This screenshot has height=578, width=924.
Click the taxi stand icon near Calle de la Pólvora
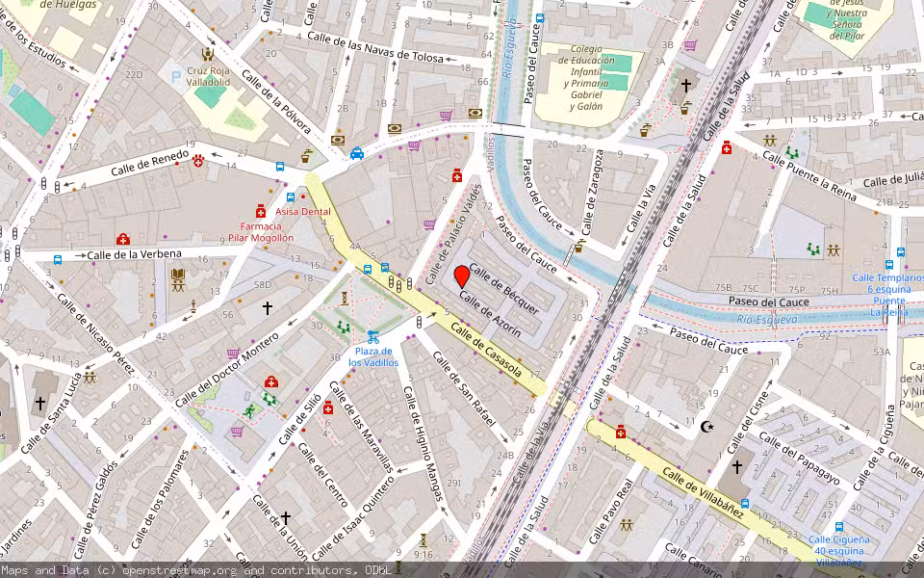point(356,154)
